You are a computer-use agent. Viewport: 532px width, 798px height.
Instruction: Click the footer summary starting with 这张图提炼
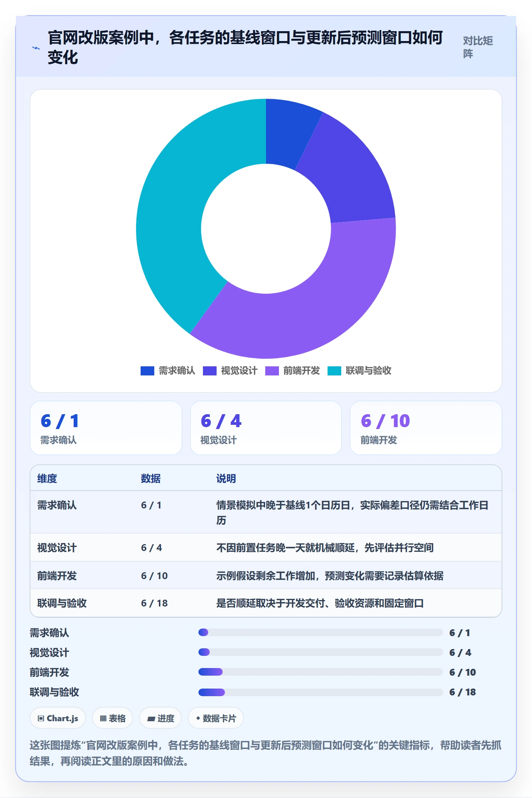[x=266, y=753]
